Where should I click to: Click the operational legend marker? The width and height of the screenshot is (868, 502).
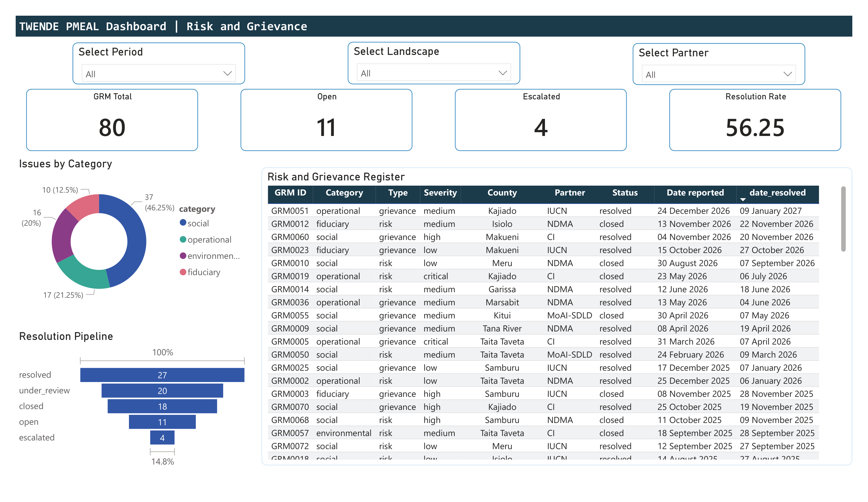click(x=183, y=239)
